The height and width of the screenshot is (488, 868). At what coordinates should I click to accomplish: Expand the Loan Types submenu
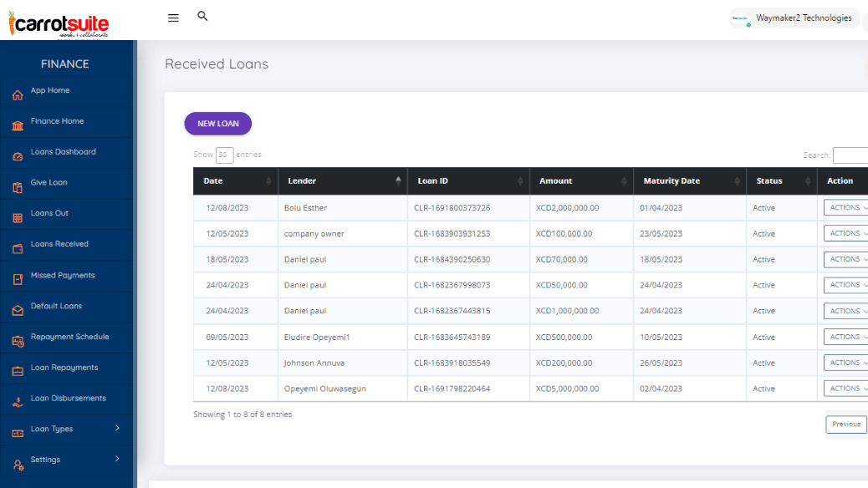(x=117, y=429)
